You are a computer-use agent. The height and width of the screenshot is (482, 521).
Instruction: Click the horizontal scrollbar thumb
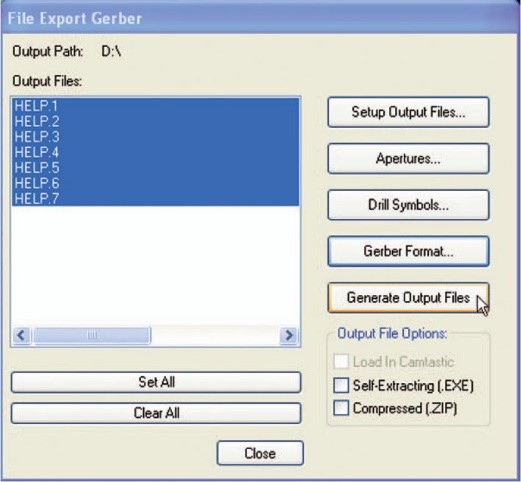pos(92,335)
